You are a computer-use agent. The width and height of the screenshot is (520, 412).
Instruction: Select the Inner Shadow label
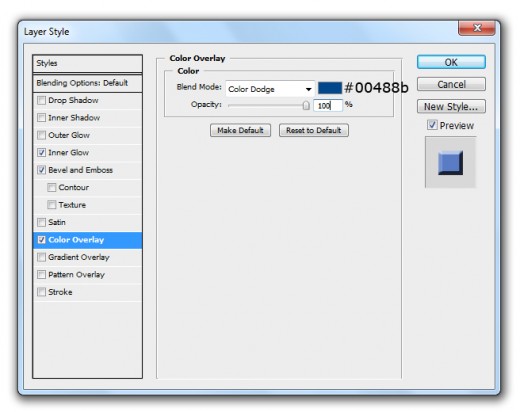click(x=74, y=118)
